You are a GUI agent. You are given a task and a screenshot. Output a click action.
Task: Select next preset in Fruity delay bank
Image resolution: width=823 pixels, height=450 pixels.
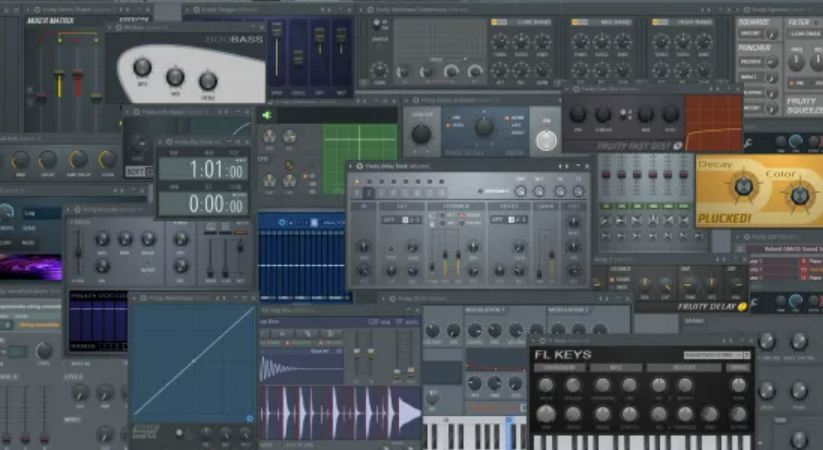[x=566, y=166]
